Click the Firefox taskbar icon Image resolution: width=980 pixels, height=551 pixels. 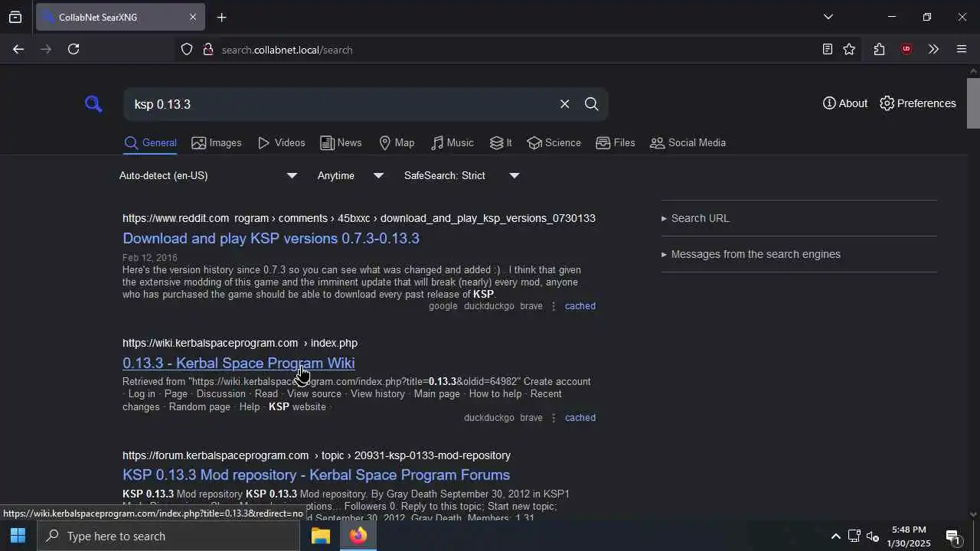click(358, 536)
